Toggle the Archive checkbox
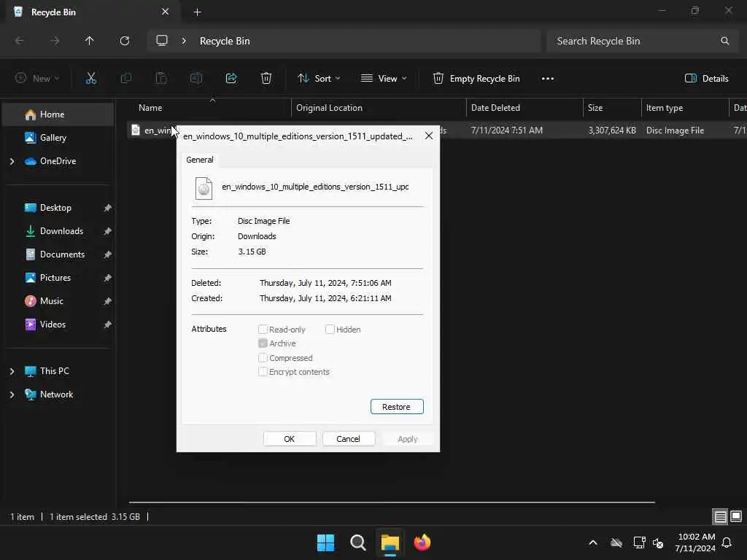Viewport: 747px width, 560px height. [x=263, y=343]
